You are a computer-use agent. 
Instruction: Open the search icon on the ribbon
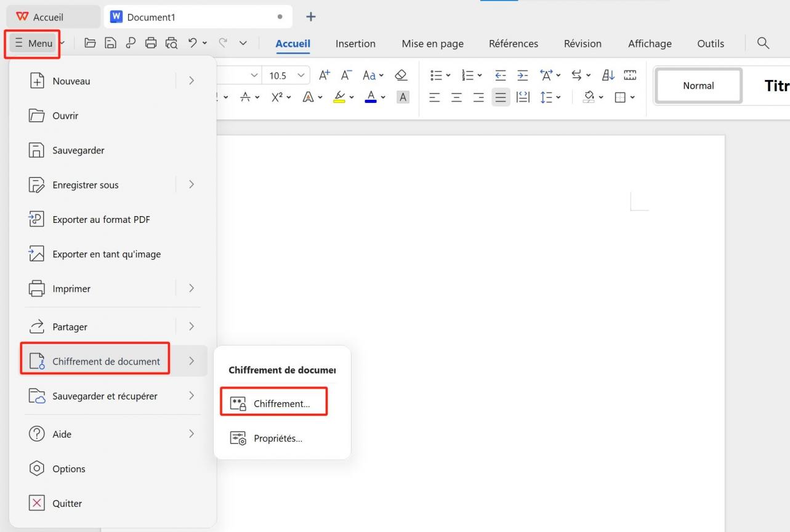point(763,43)
